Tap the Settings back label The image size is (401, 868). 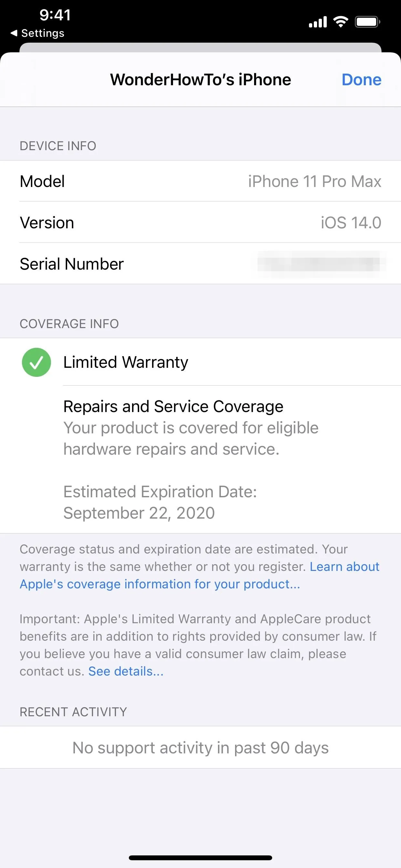tap(43, 33)
